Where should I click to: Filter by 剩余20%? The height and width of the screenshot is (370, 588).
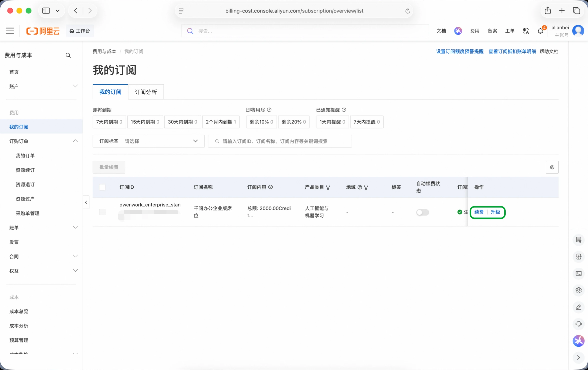[x=294, y=122]
